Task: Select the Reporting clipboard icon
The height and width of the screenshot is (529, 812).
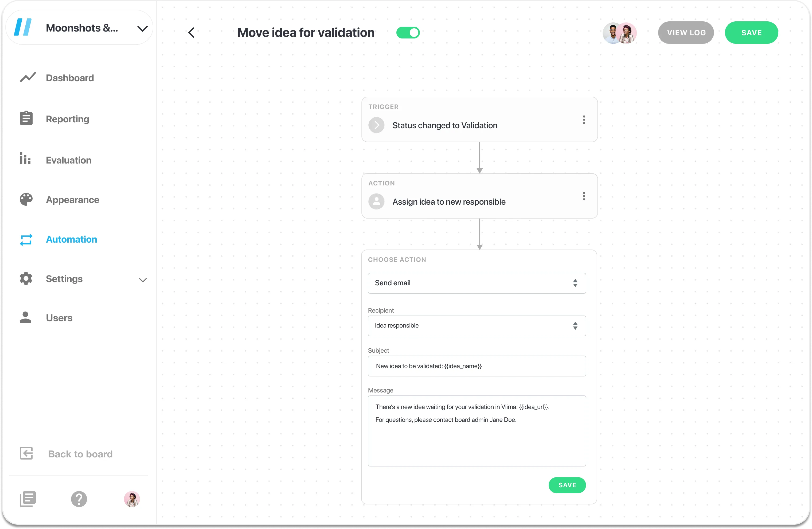Action: tap(26, 118)
